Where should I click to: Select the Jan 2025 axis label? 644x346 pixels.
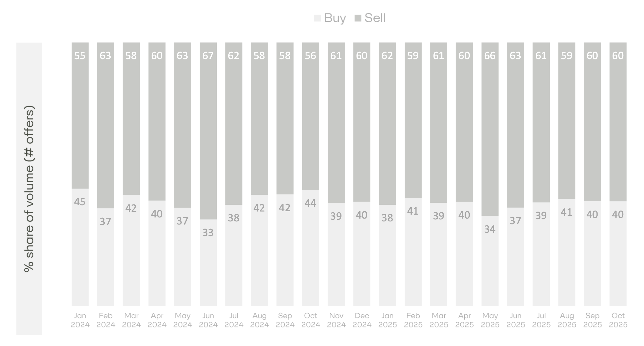[387, 320]
